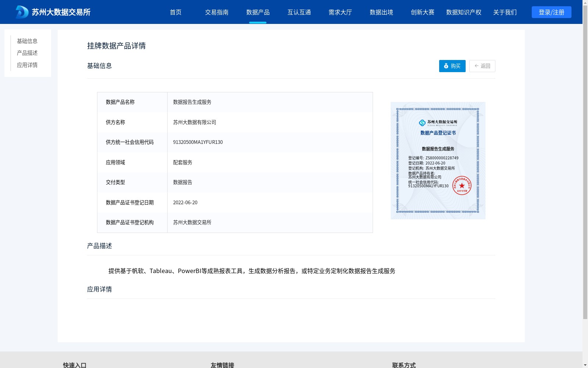Select credit code 91320500MA1YFUR130 in table

click(198, 142)
